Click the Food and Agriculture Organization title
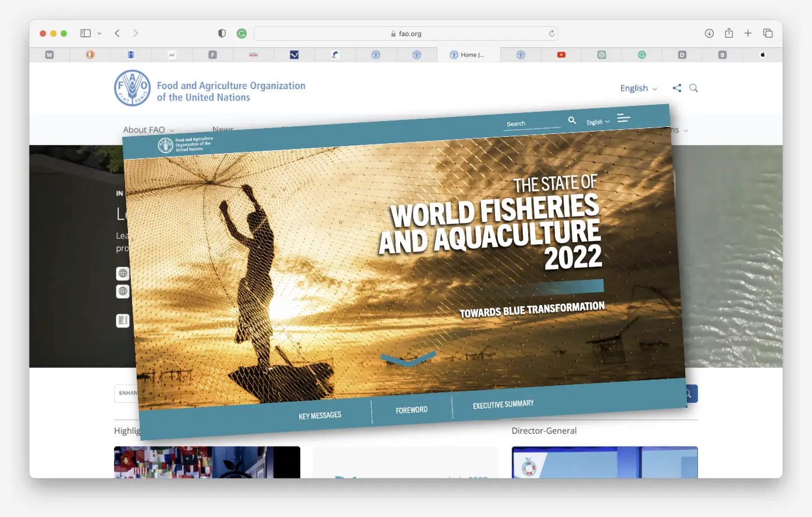 (x=231, y=91)
